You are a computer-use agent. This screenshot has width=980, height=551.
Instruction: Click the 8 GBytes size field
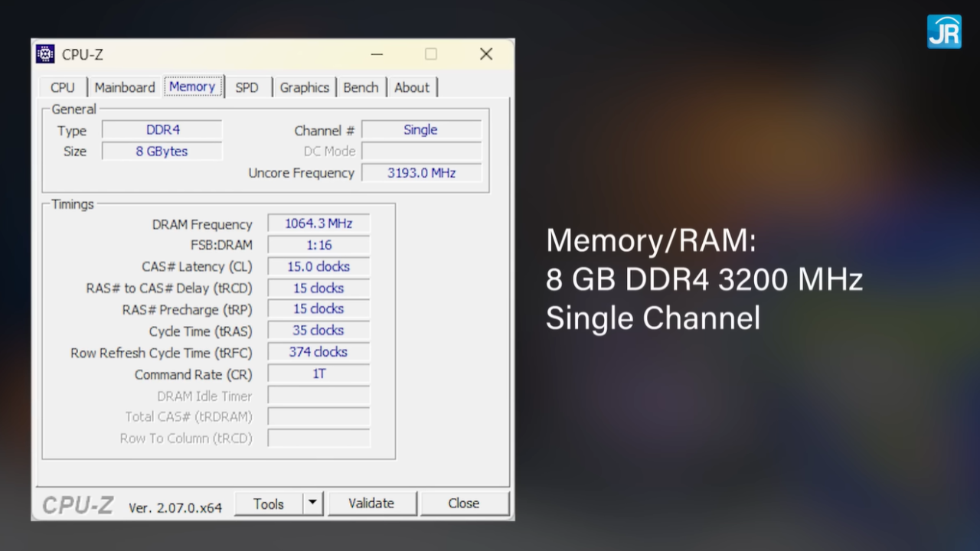[162, 152]
